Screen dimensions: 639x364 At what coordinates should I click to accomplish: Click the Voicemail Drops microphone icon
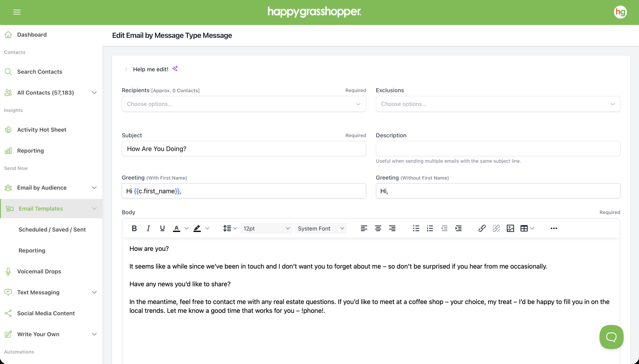click(x=8, y=271)
